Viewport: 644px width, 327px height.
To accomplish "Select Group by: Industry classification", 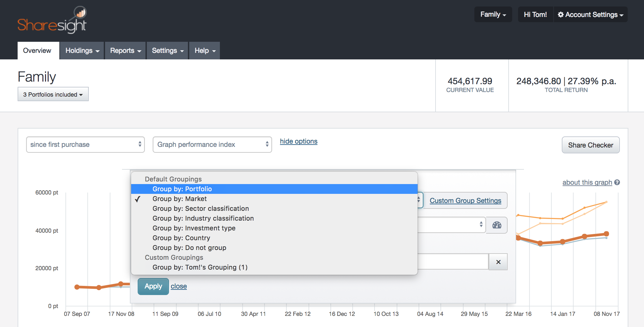I will pyautogui.click(x=203, y=218).
